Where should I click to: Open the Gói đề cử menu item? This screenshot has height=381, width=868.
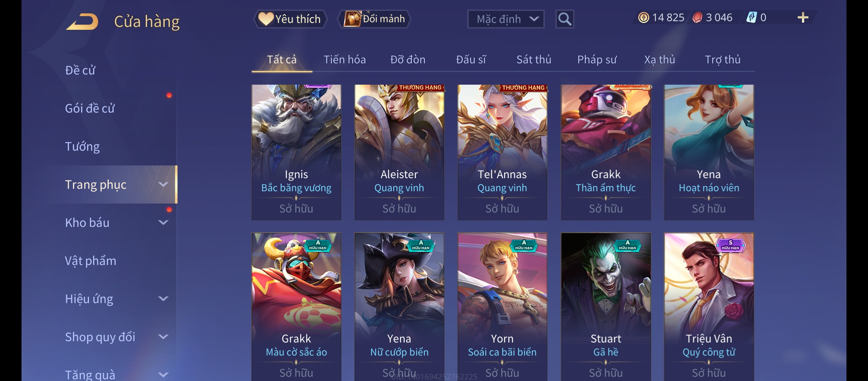point(90,108)
